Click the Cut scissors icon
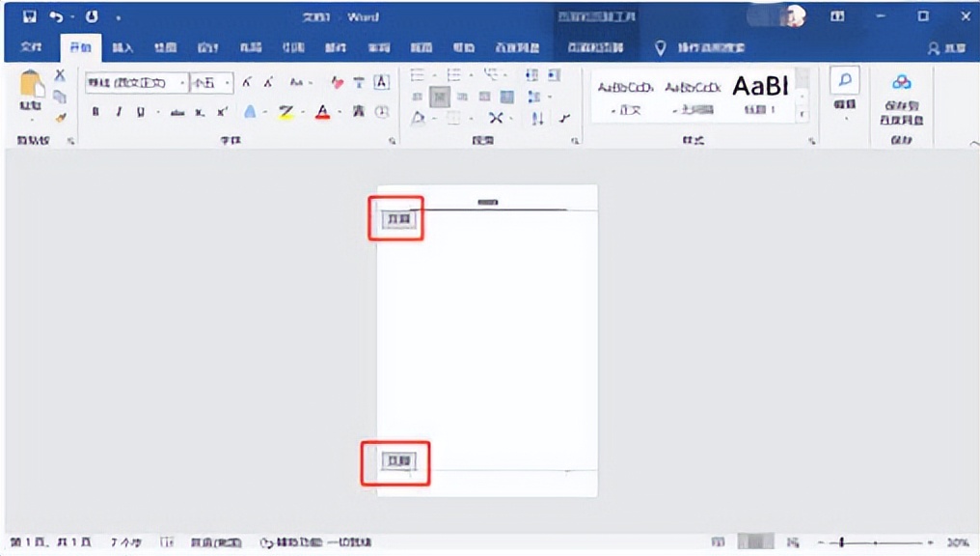 60,75
